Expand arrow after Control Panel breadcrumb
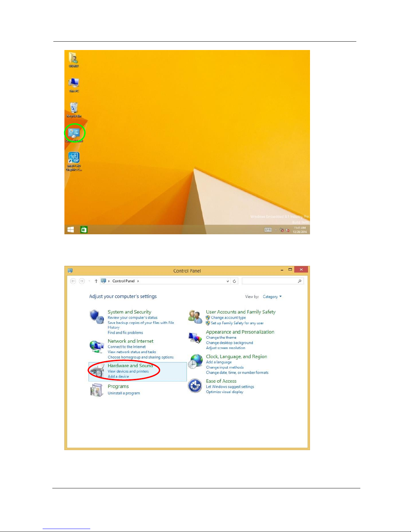Viewport: 411px width, 532px height. [138, 281]
